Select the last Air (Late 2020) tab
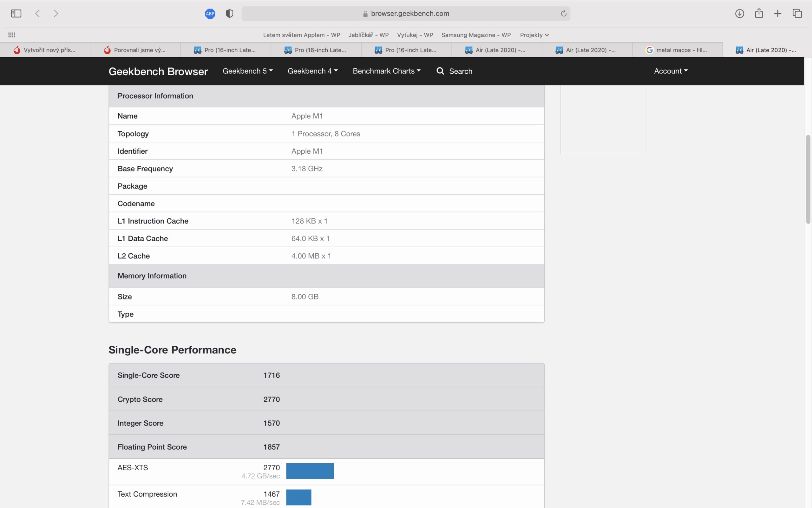 pos(767,50)
